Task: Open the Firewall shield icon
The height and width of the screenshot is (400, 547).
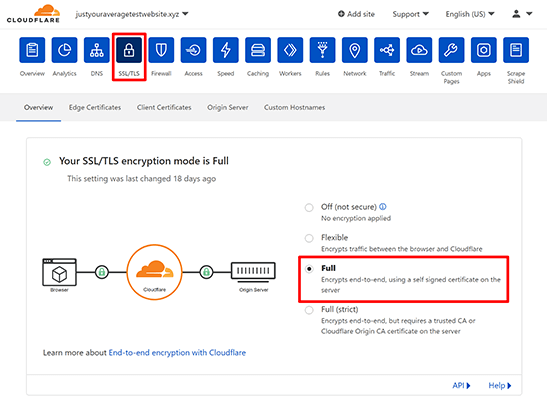Action: (x=161, y=50)
